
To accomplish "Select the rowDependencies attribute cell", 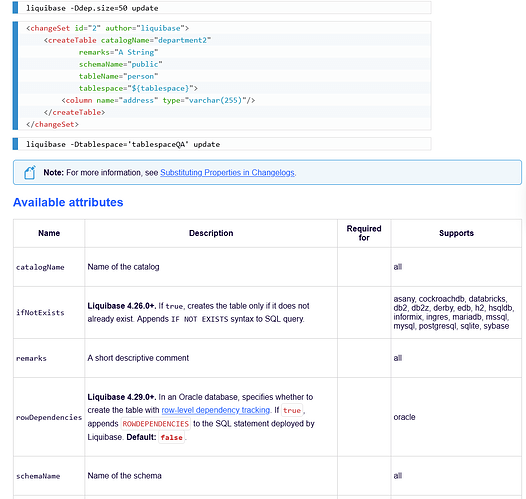I will coord(49,417).
